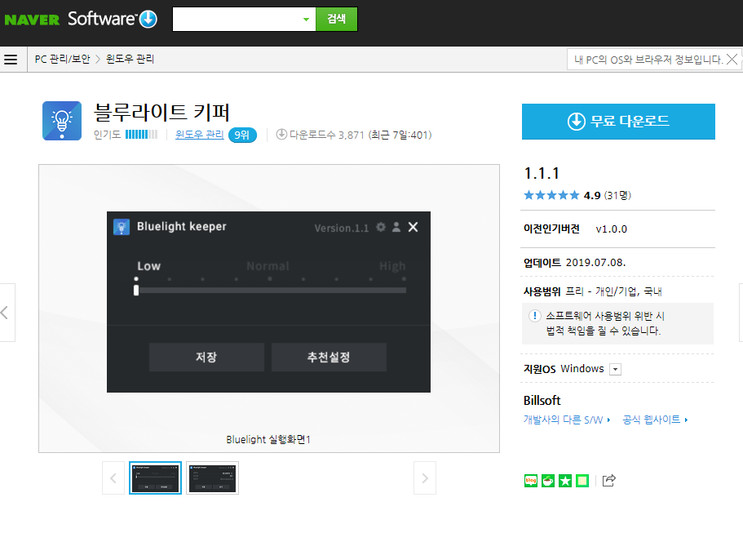Share to Naver cafe icon
This screenshot has height=533, width=743.
[x=548, y=481]
